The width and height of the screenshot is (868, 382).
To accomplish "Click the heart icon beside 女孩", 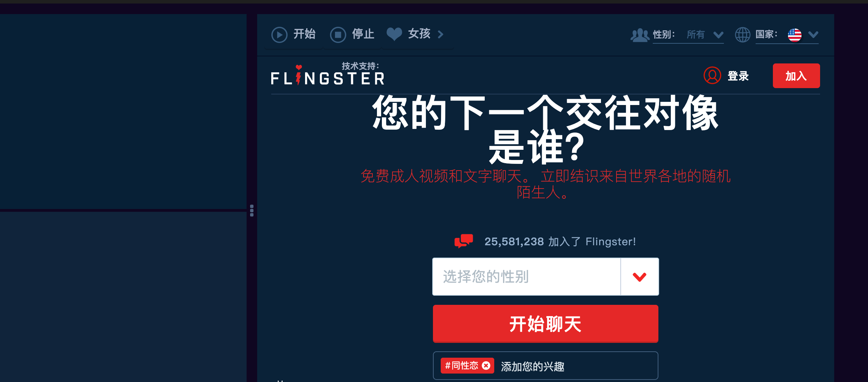I will (394, 34).
